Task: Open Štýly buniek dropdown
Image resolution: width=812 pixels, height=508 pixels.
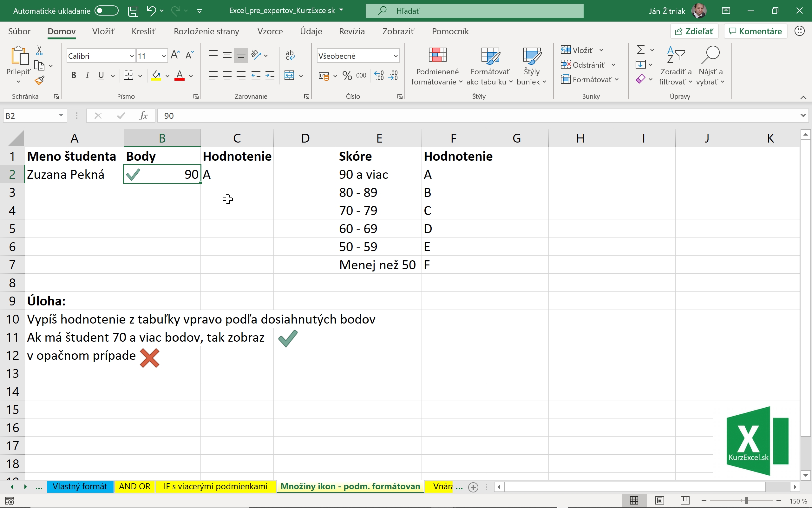Action: point(532,67)
